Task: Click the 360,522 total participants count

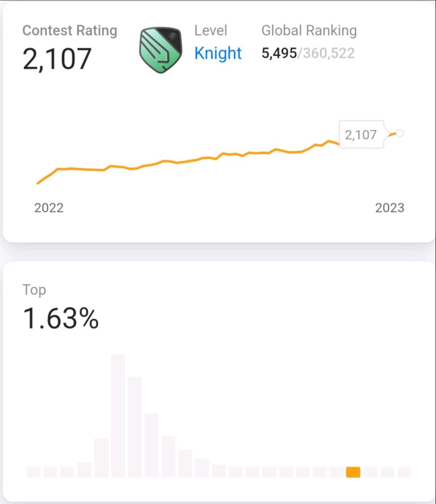Action: [329, 53]
